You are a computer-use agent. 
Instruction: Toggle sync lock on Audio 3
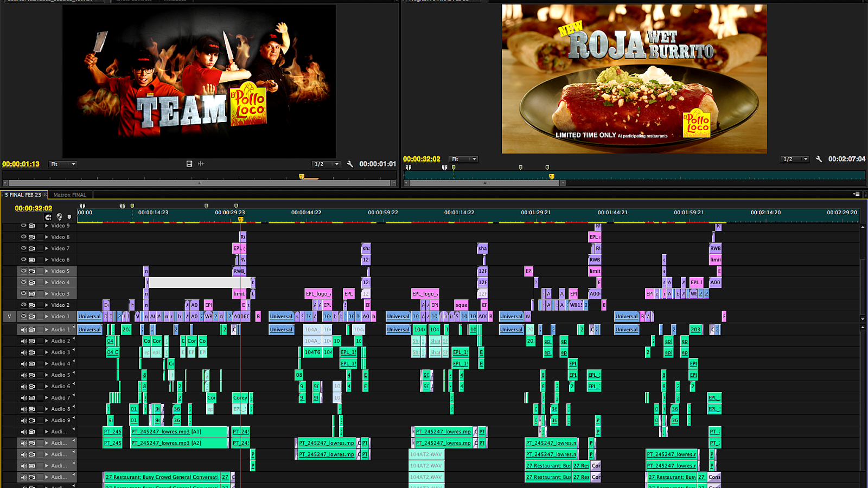coord(32,352)
